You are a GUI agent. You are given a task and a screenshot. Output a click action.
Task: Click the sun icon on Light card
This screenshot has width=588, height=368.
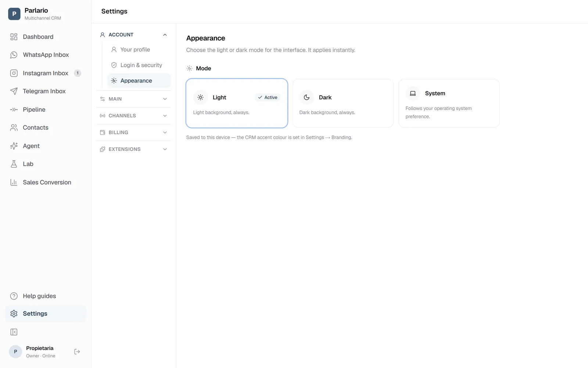pos(200,98)
